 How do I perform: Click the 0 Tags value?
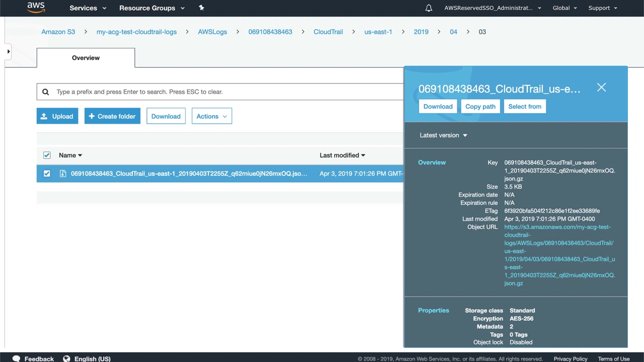(x=519, y=334)
